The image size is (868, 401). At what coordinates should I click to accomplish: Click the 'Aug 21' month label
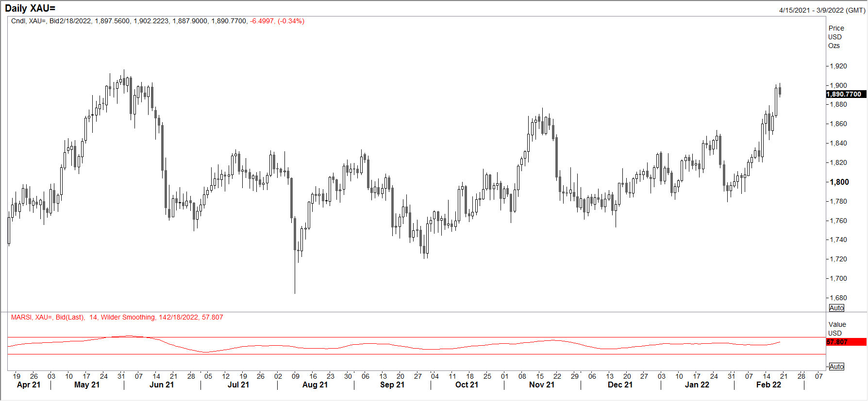click(315, 385)
